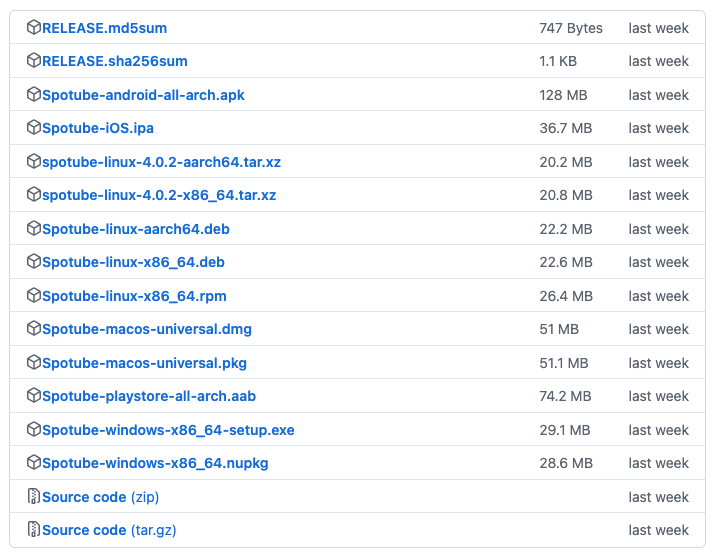
Task: Download Spotube-macos-universal.dmg
Action: (147, 329)
